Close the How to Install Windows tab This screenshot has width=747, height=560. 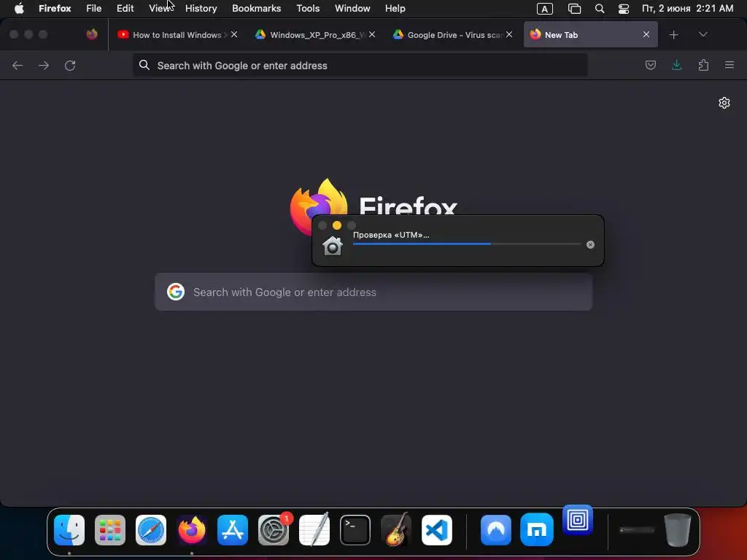pos(234,34)
